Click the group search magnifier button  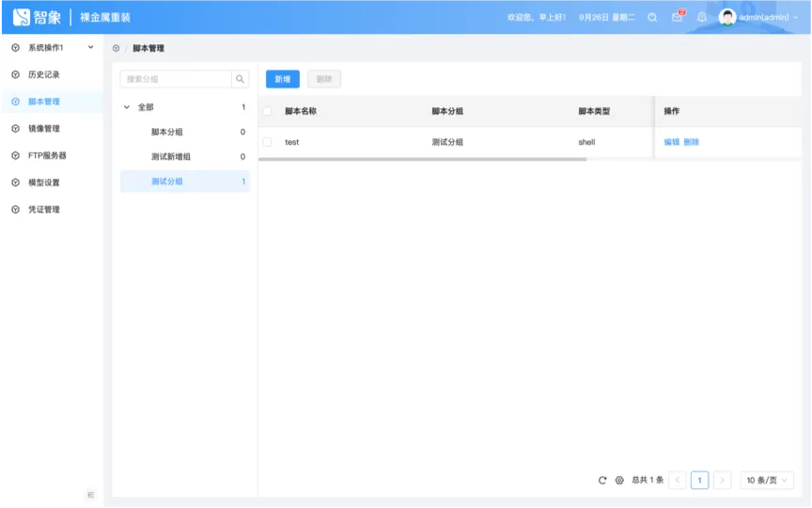[241, 79]
